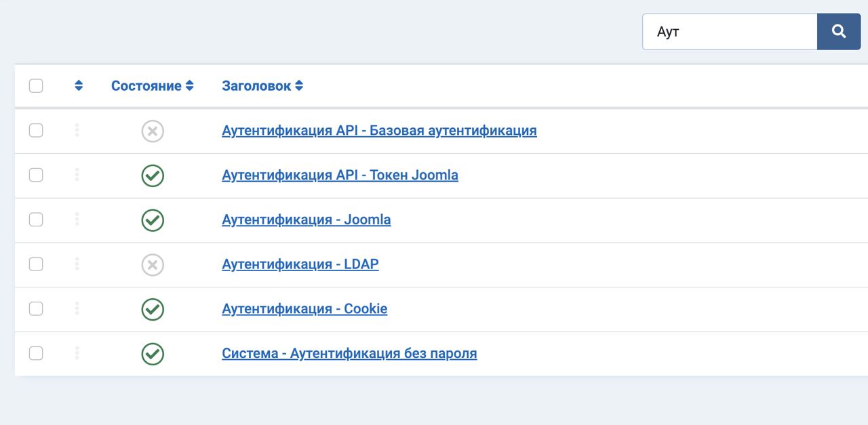Enable the Аутентификация - LDAP status icon
Screen dimensions: 868x425
[x=153, y=264]
